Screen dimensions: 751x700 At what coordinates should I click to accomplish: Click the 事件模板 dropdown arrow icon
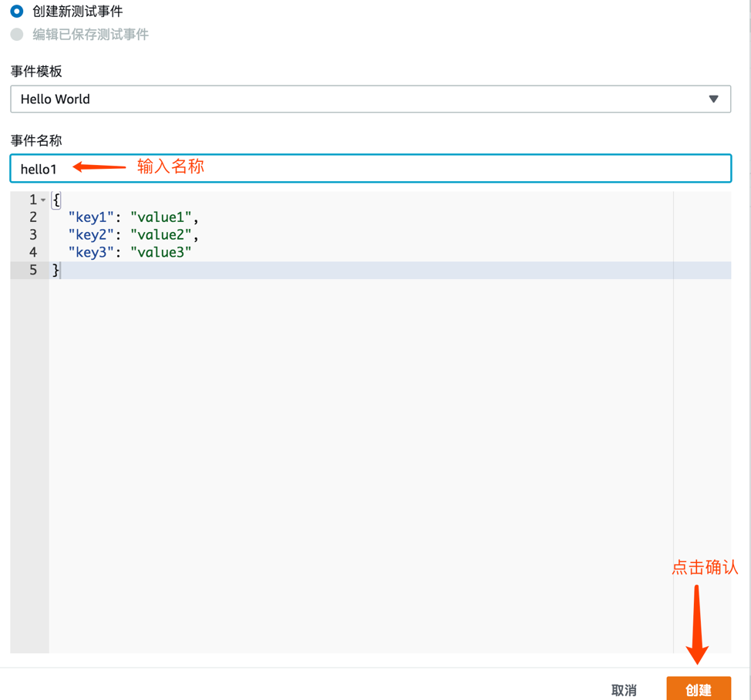[x=713, y=99]
